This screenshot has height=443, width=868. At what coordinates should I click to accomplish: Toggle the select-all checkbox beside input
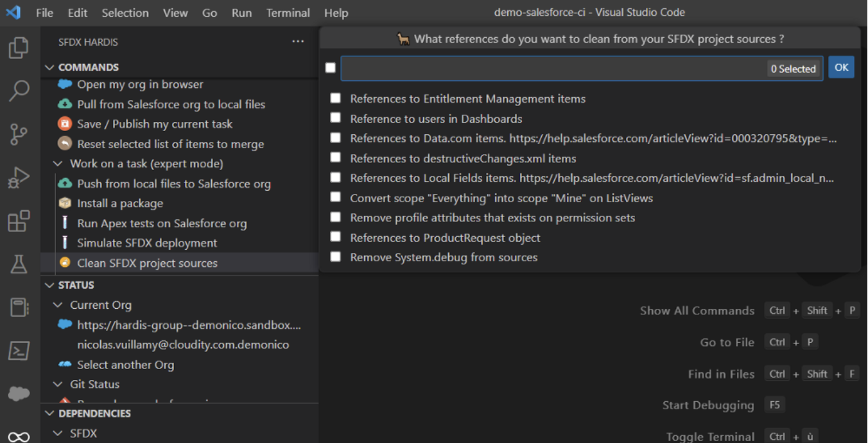pos(331,68)
